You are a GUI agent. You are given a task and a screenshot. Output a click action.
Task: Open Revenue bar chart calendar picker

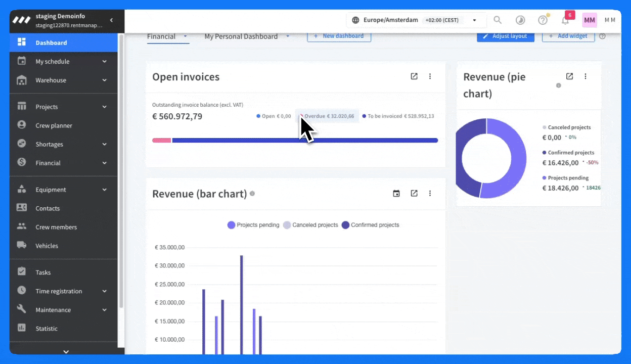396,193
